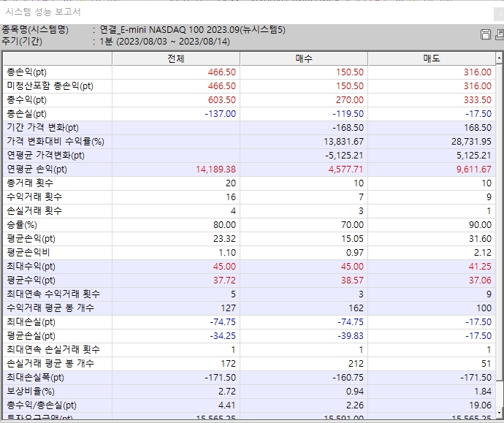
Task: Click the 보상비율(%) row label
Action: point(29,391)
